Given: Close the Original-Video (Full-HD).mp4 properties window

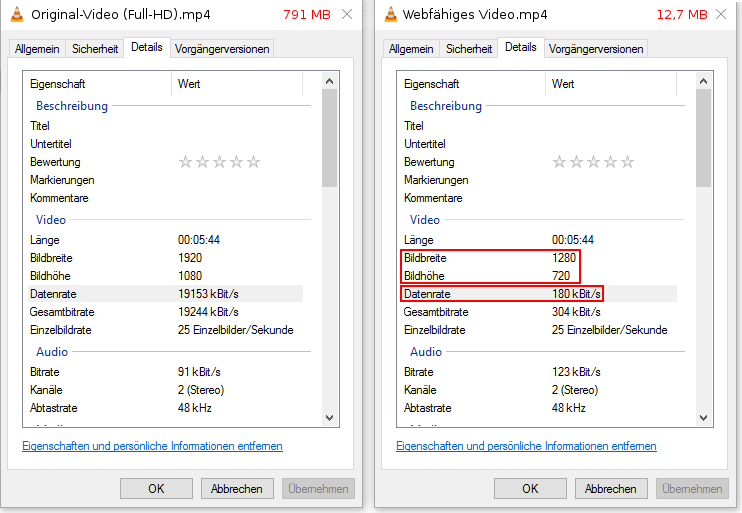Looking at the screenshot, I should tap(347, 15).
